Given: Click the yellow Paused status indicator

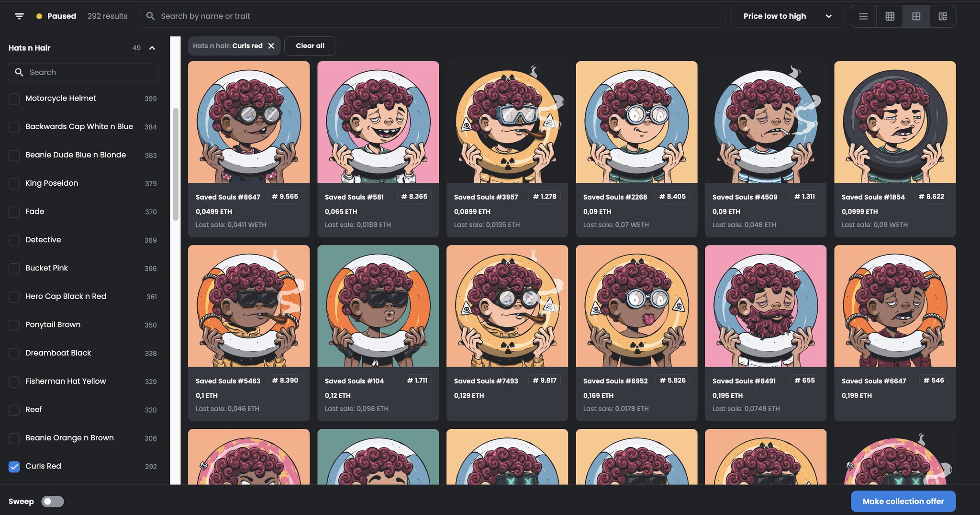Looking at the screenshot, I should coord(39,16).
